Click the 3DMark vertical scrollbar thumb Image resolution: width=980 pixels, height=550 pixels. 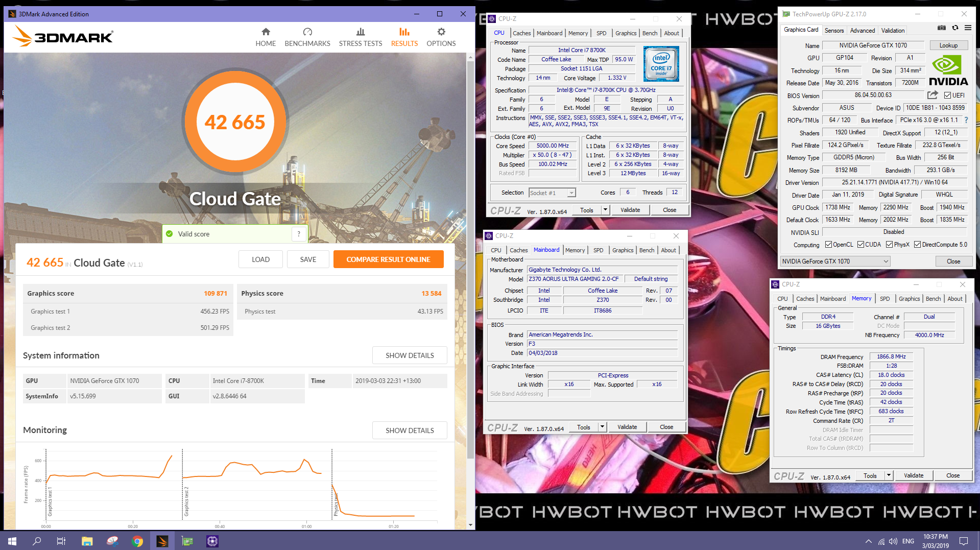470,259
